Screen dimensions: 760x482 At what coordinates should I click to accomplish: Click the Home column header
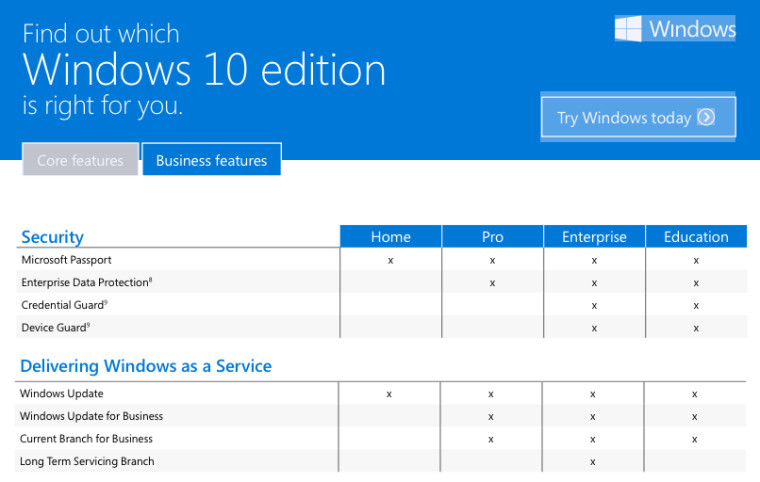(x=390, y=237)
